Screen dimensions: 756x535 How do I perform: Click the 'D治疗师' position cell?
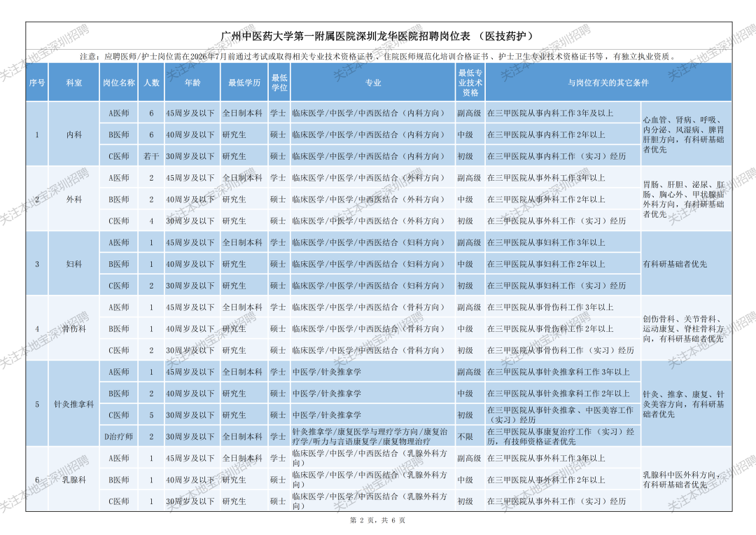pos(118,436)
